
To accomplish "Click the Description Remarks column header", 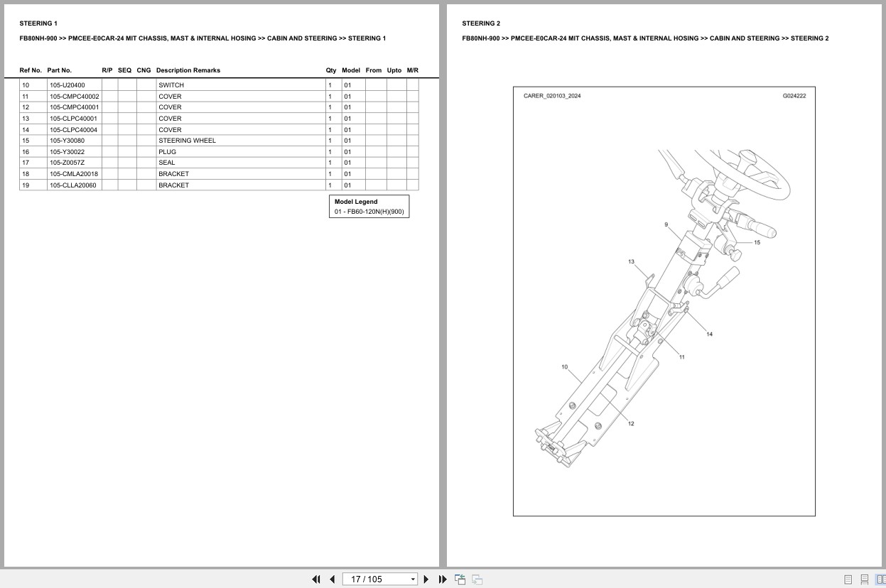I will 188,70.
